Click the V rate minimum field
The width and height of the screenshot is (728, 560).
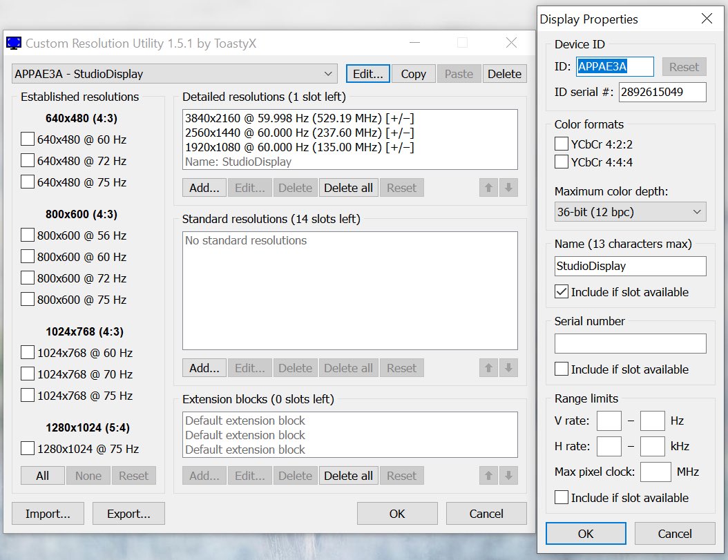click(x=609, y=421)
